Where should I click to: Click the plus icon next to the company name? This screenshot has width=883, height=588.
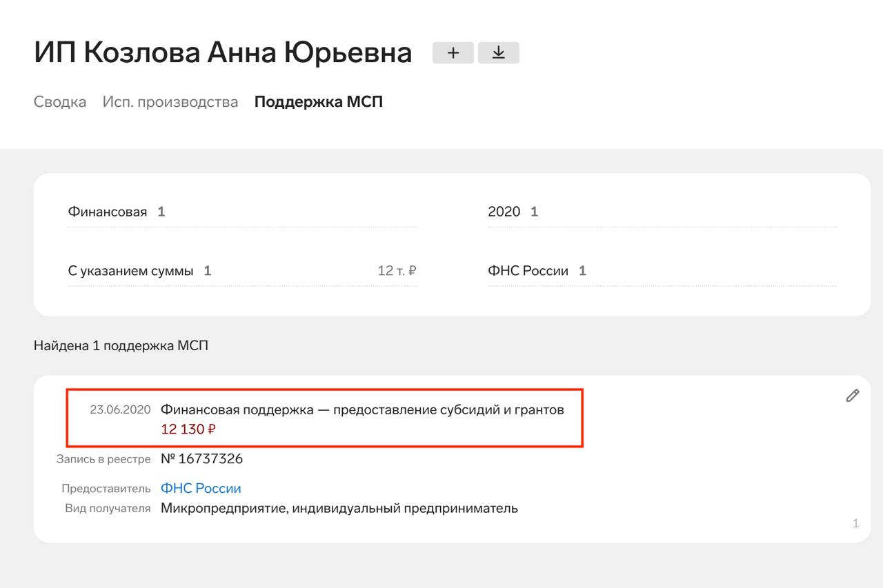[453, 53]
